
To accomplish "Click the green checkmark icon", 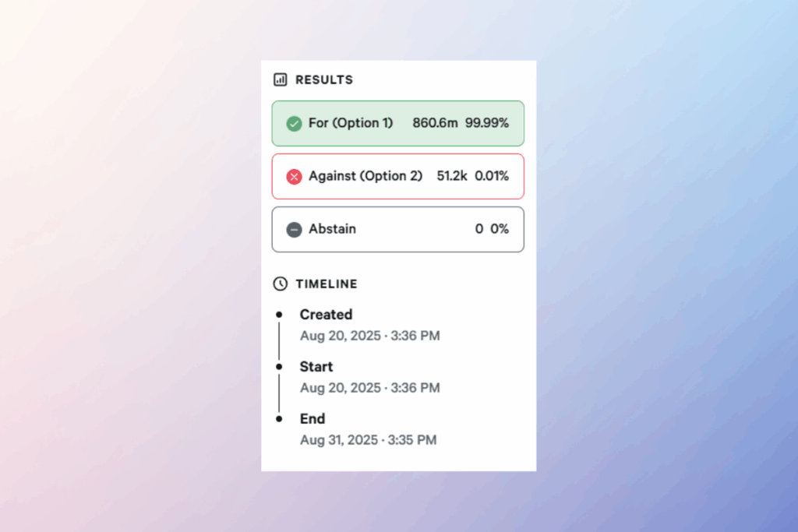I will (294, 124).
